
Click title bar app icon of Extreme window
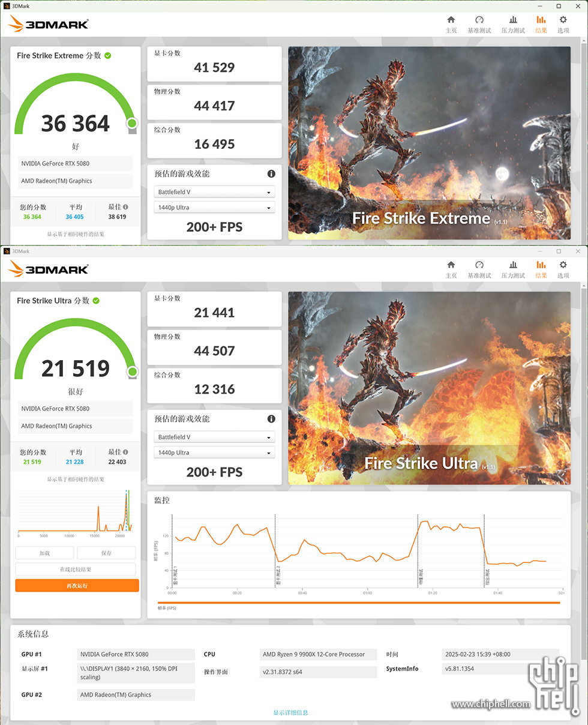(7, 6)
